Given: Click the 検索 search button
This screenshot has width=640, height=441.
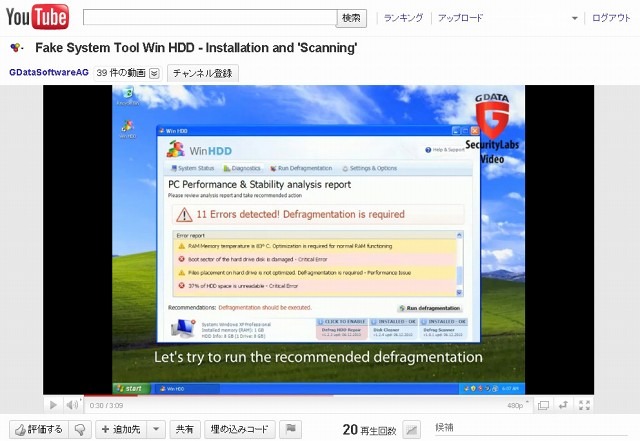Looking at the screenshot, I should click(351, 18).
